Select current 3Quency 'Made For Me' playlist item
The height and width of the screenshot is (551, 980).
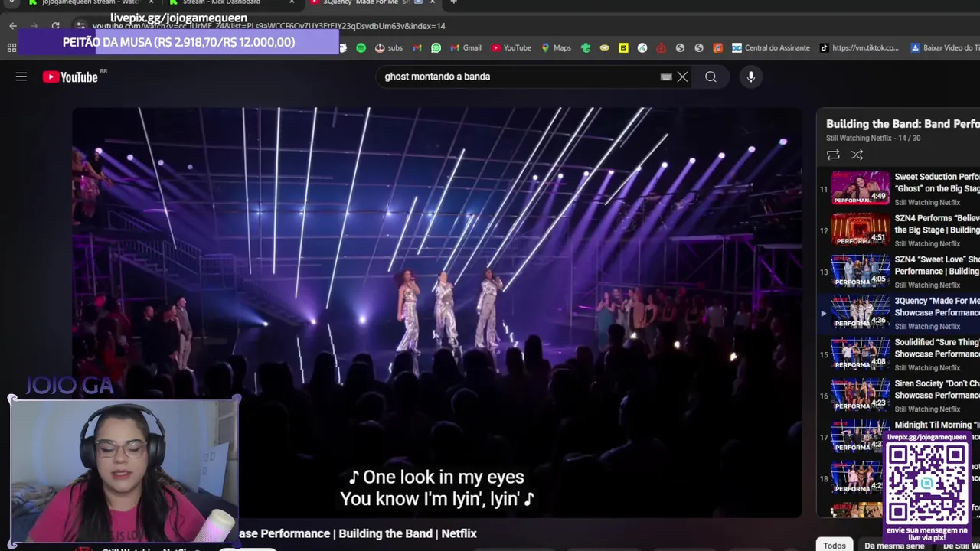(899, 312)
